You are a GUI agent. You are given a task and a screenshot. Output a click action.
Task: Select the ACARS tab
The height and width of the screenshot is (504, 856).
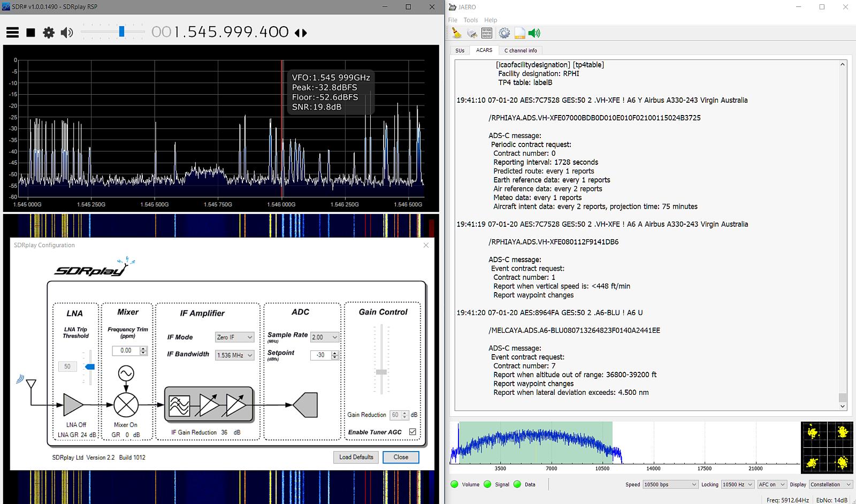[484, 50]
